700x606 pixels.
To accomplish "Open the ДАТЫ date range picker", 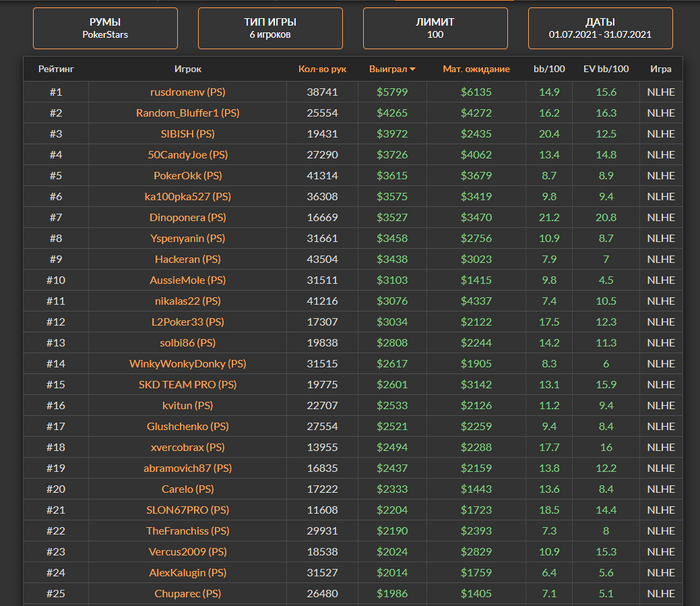I will (599, 28).
